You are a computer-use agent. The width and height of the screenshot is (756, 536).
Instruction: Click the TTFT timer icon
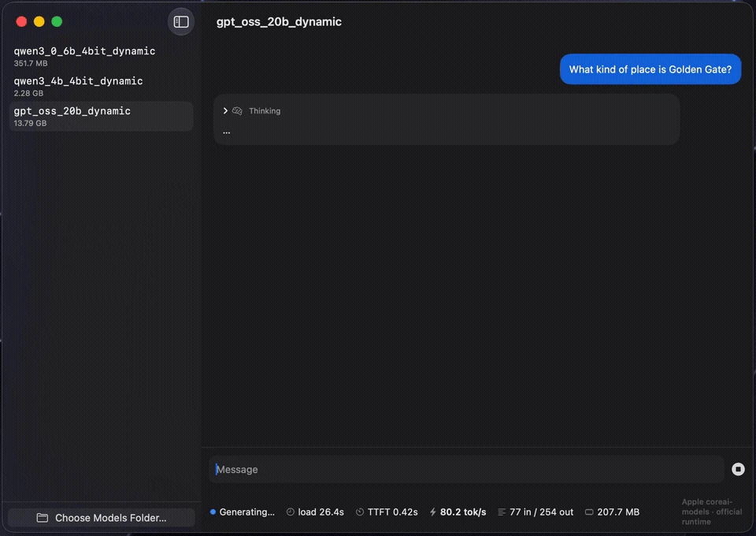(x=360, y=512)
